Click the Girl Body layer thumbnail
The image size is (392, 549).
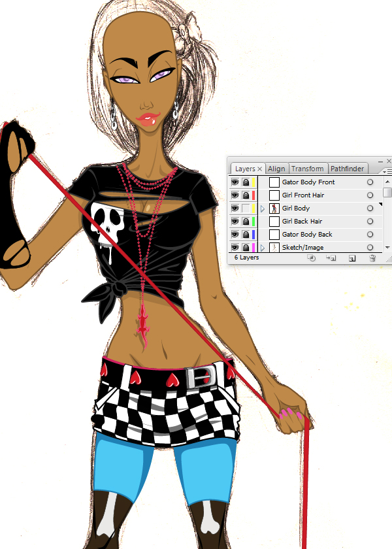[274, 208]
